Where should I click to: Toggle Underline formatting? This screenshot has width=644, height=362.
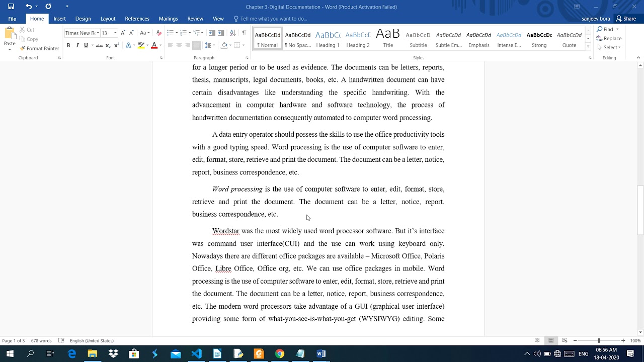point(86,45)
